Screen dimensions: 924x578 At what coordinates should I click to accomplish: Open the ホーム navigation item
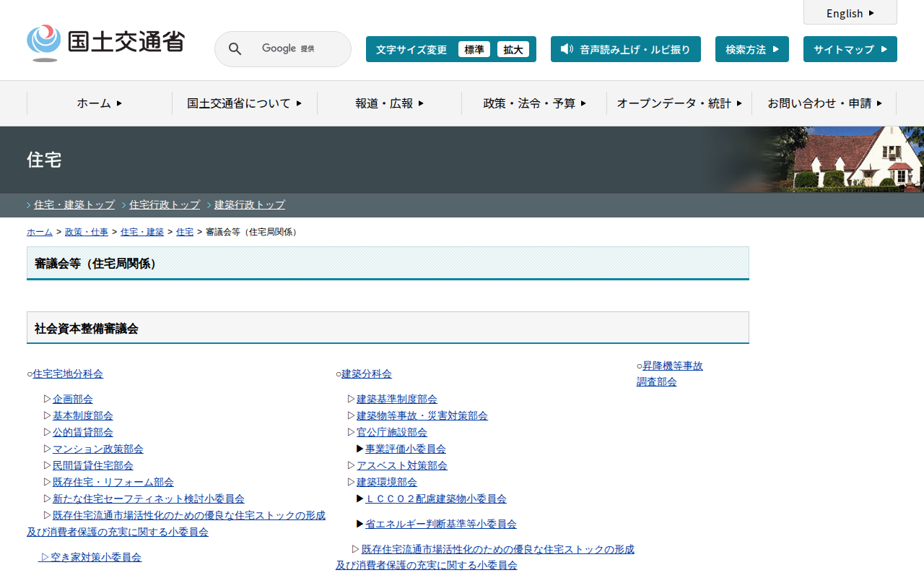(x=100, y=103)
